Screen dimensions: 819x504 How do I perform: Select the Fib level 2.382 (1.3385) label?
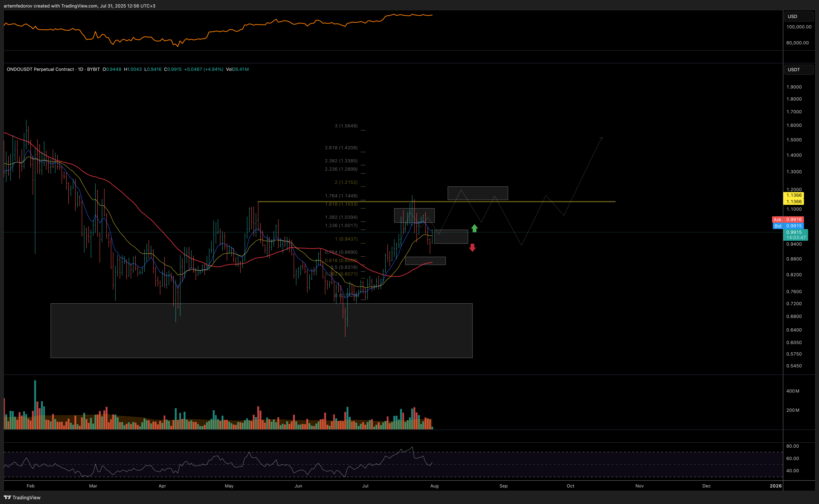coord(341,161)
